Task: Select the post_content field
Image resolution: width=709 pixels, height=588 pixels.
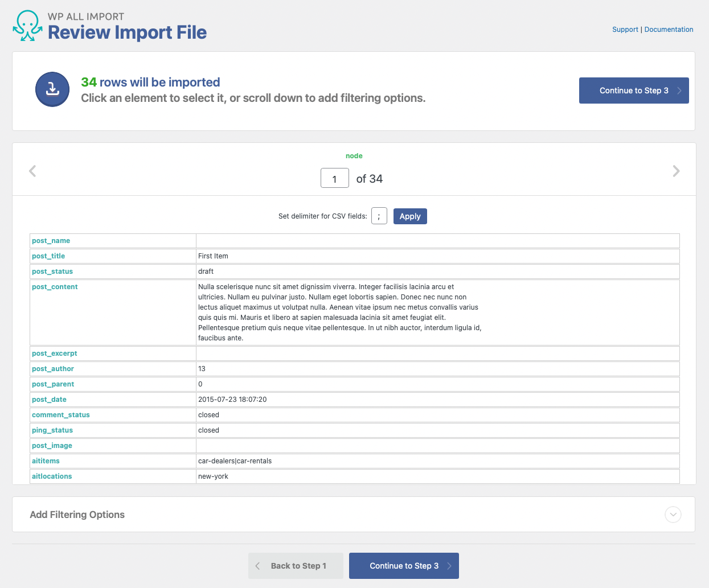Action: pos(55,287)
